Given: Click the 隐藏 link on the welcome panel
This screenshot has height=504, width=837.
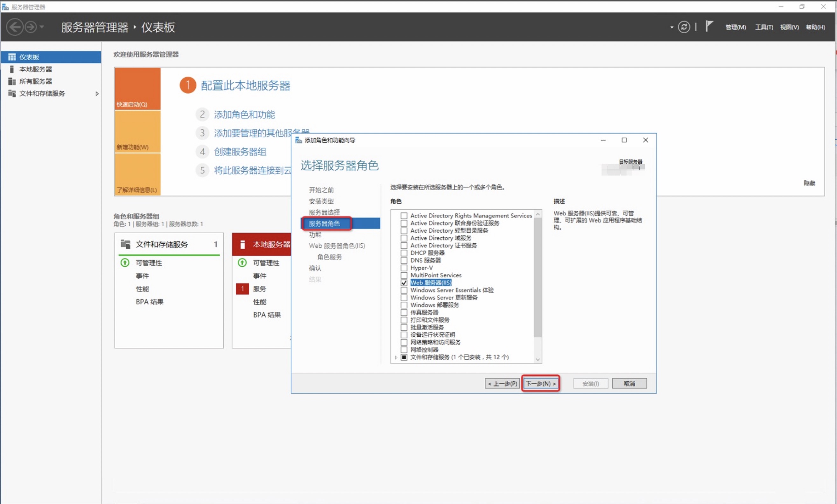Looking at the screenshot, I should tap(809, 183).
